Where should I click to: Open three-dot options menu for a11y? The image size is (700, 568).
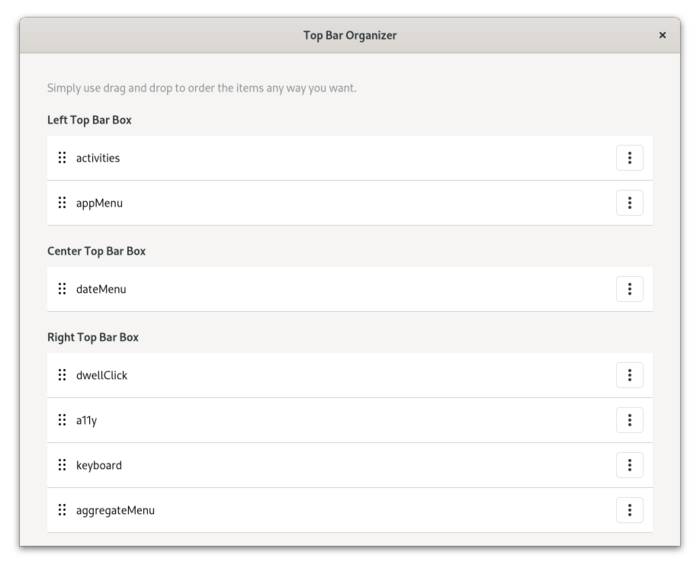click(x=629, y=420)
